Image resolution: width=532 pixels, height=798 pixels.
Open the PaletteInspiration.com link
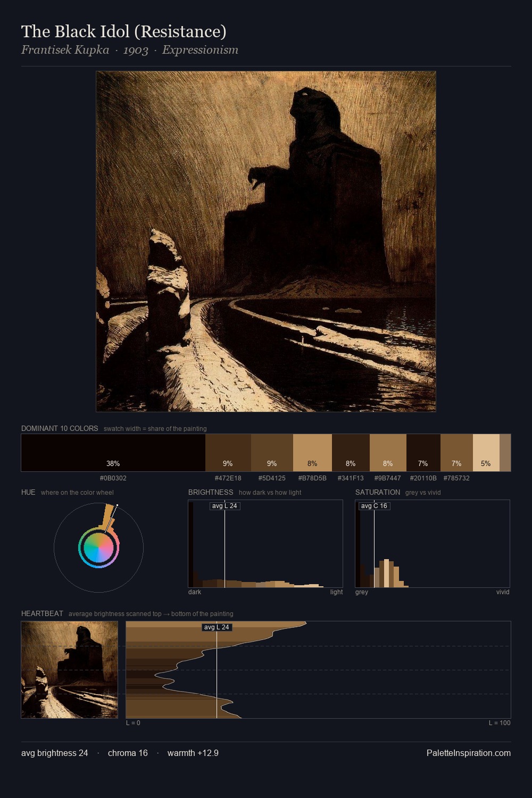pos(469,753)
